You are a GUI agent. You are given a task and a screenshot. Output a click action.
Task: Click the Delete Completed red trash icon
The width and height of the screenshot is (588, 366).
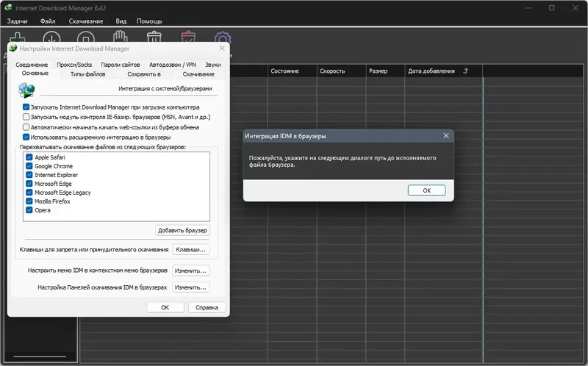pyautogui.click(x=188, y=37)
